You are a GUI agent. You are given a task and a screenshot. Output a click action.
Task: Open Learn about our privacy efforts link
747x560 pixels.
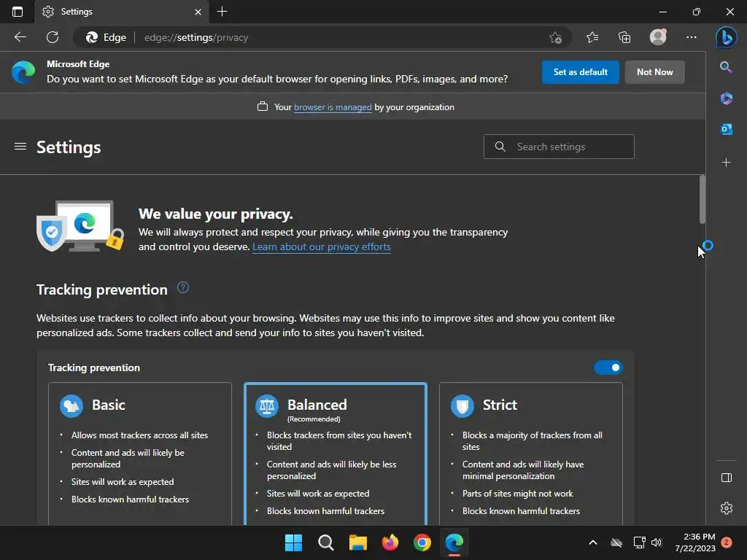[322, 246]
